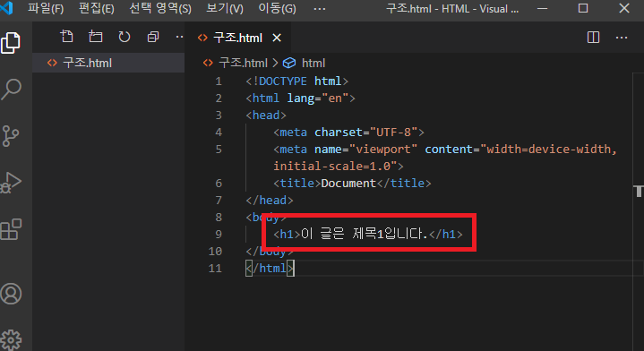This screenshot has width=644, height=351.
Task: Click line number 1 in gutter
Action: point(219,81)
